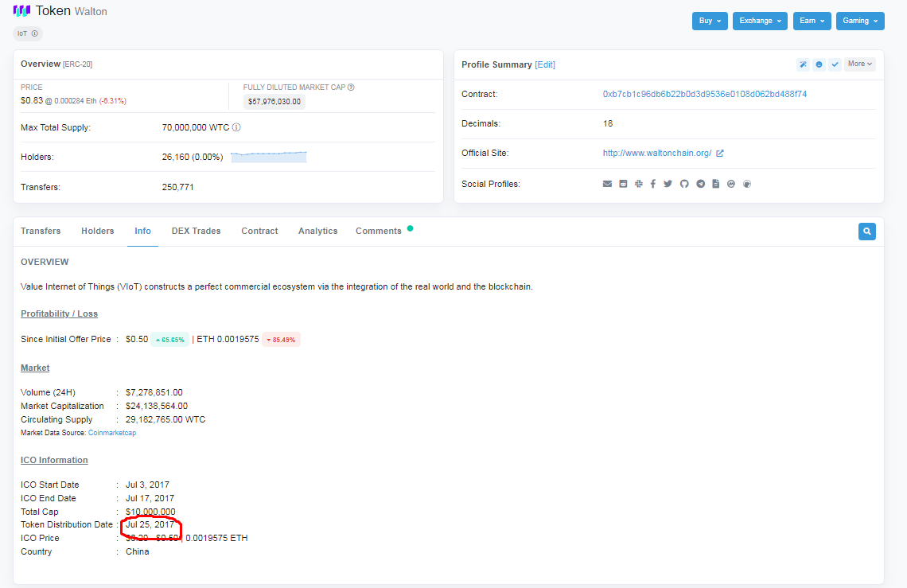Click the $7,278,851.00 volume value
Image resolution: width=907 pixels, height=588 pixels.
pos(154,393)
